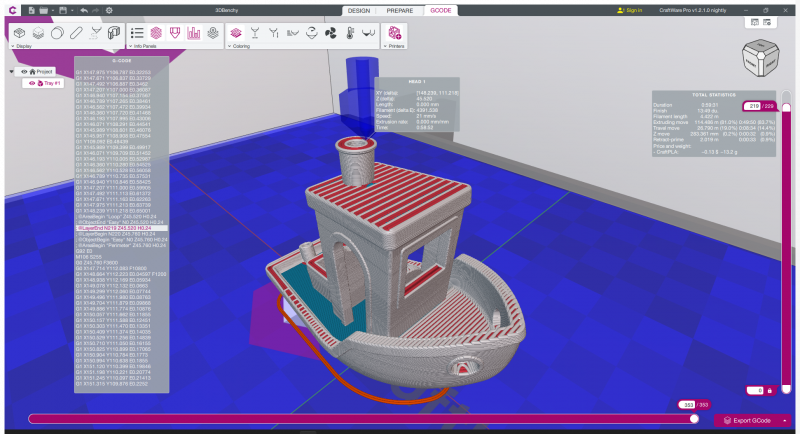The image size is (800, 434).
Task: Open the Export GCode dropdown arrow
Action: (x=787, y=420)
